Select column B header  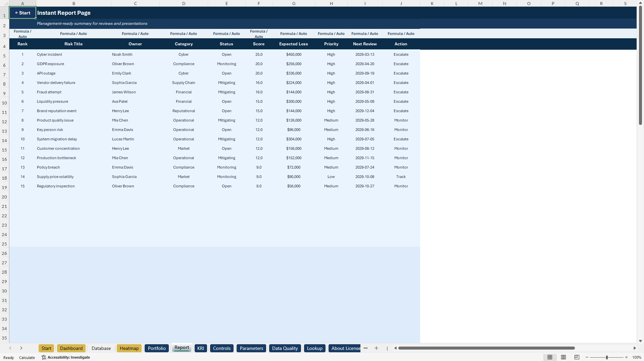pyautogui.click(x=73, y=3)
